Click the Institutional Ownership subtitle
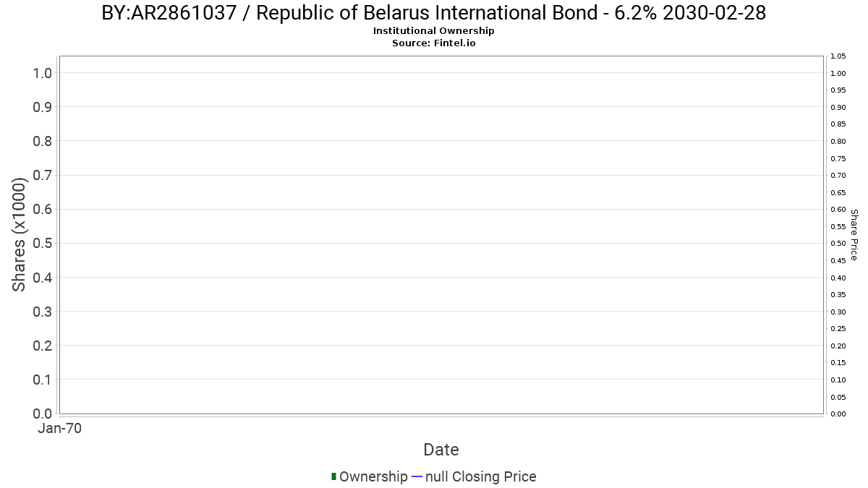This screenshot has width=868, height=488. point(434,31)
